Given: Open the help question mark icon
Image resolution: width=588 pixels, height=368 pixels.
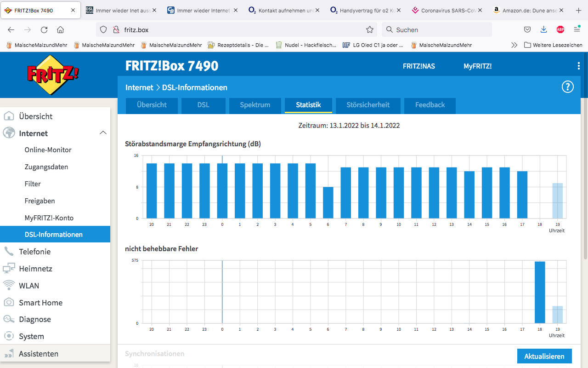Looking at the screenshot, I should tap(568, 87).
